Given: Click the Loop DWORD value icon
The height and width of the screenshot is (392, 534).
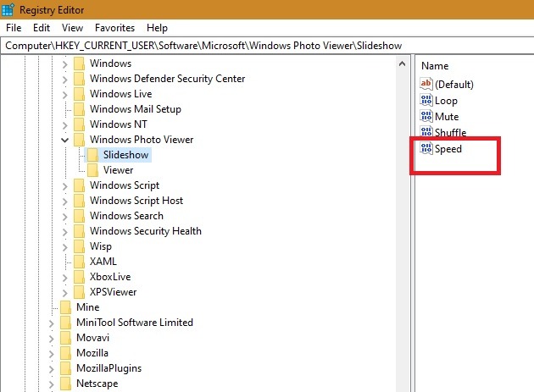Looking at the screenshot, I should click(x=426, y=101).
